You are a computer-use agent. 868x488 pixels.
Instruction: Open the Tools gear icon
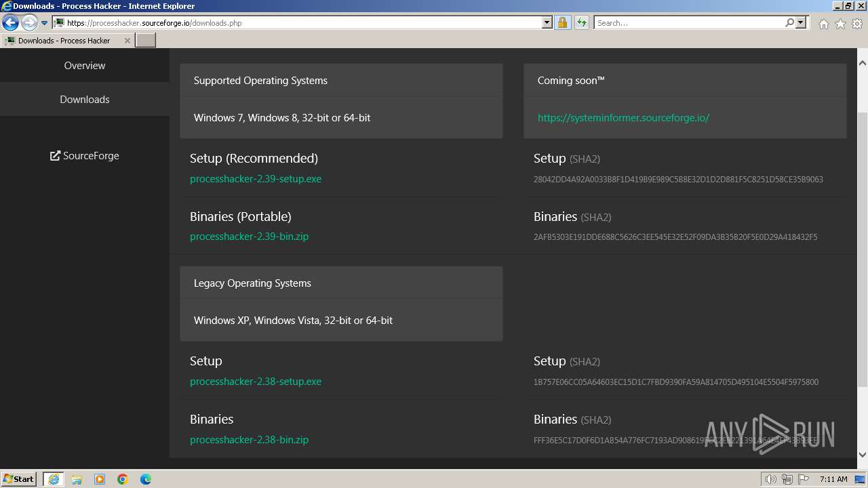pos(857,24)
